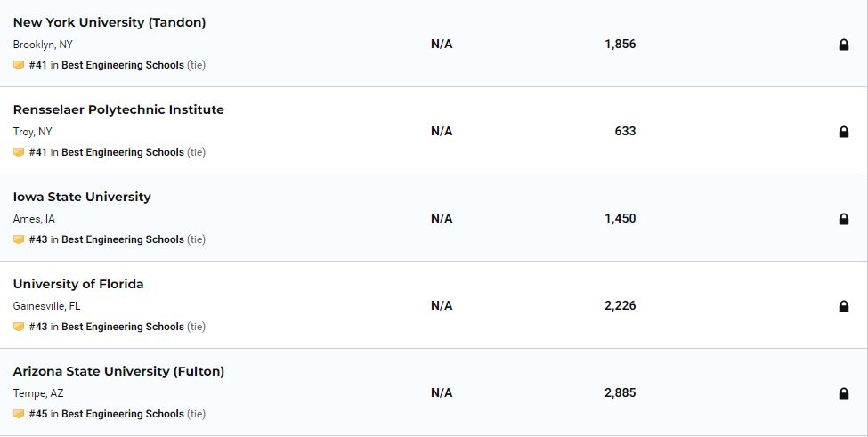Screen dimensions: 868x437
Task: Click the lock icon for University of Florida
Action: click(x=844, y=306)
